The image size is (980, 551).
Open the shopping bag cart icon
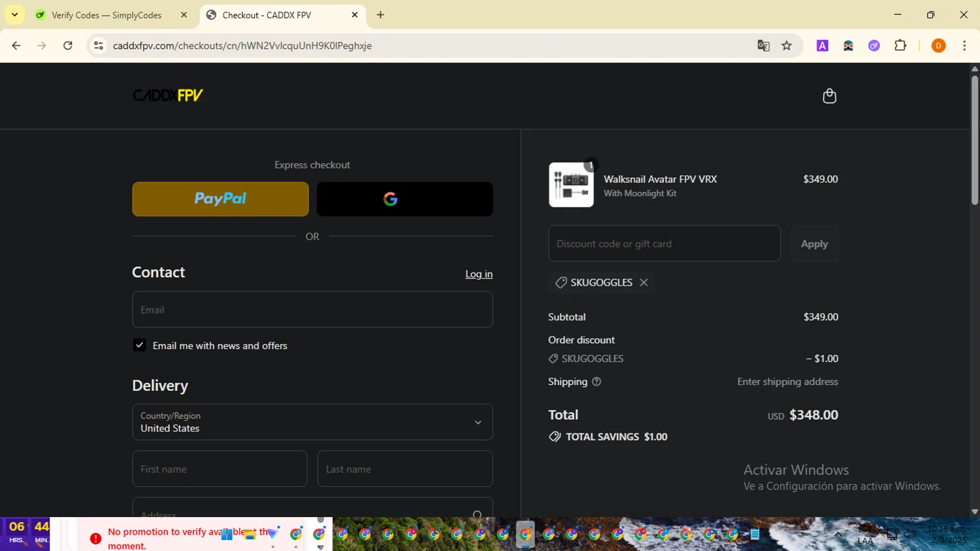click(x=829, y=96)
